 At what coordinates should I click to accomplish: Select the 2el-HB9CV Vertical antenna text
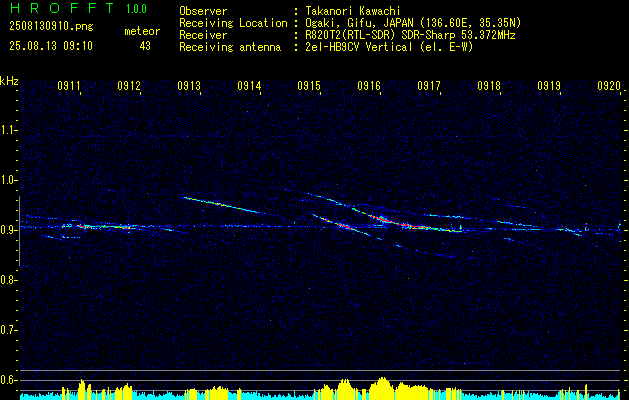point(389,47)
